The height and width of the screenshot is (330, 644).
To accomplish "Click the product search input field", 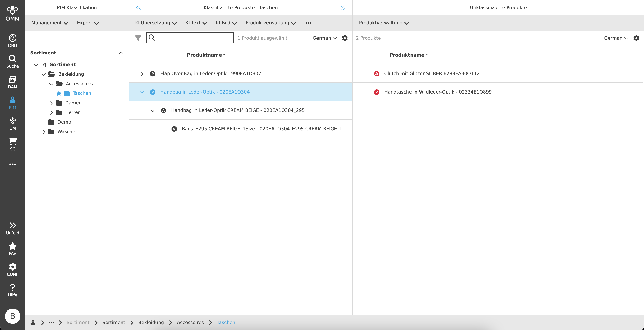I will click(x=194, y=38).
